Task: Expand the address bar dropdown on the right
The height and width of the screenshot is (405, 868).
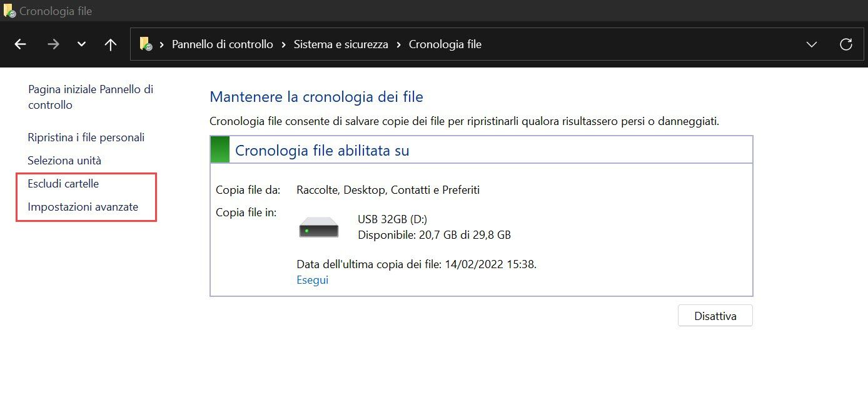Action: coord(812,44)
